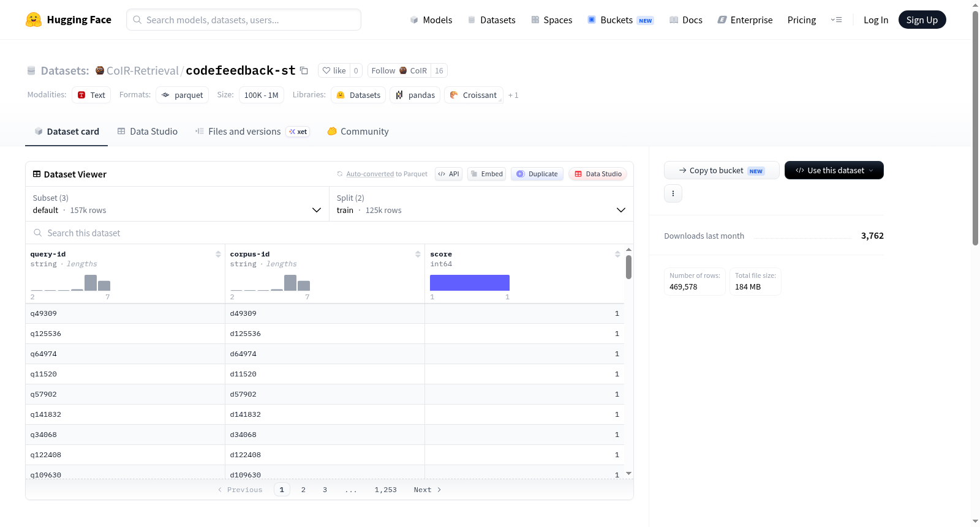Click the Dataset Viewer table icon
The height and width of the screenshot is (527, 980).
(37, 174)
